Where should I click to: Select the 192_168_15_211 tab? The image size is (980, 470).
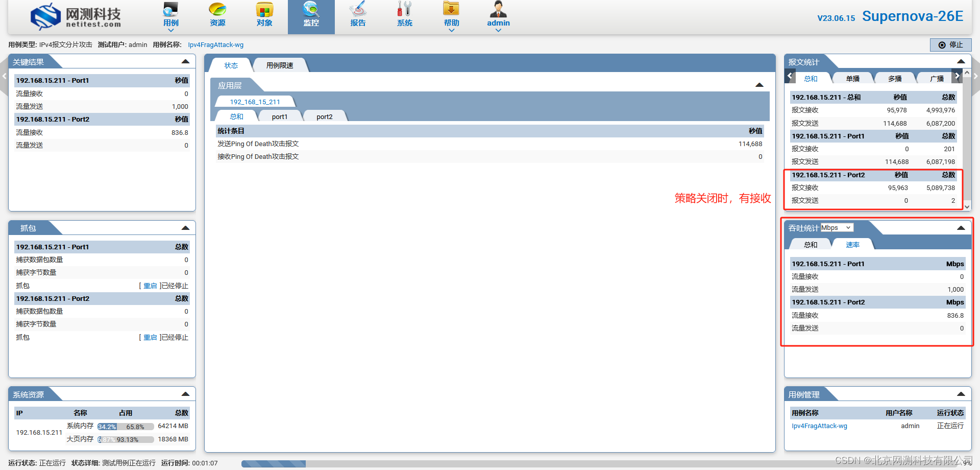click(x=255, y=102)
